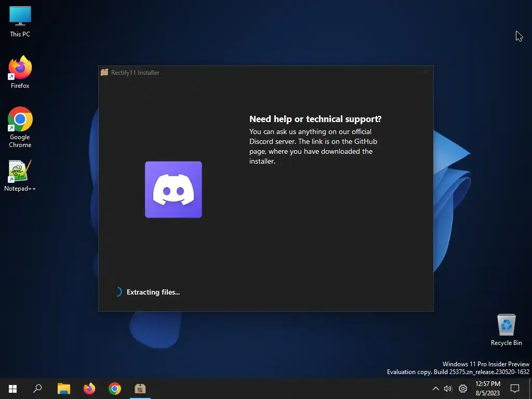This screenshot has height=399, width=532.
Task: Click the Discord server description paragraph
Action: [x=313, y=146]
